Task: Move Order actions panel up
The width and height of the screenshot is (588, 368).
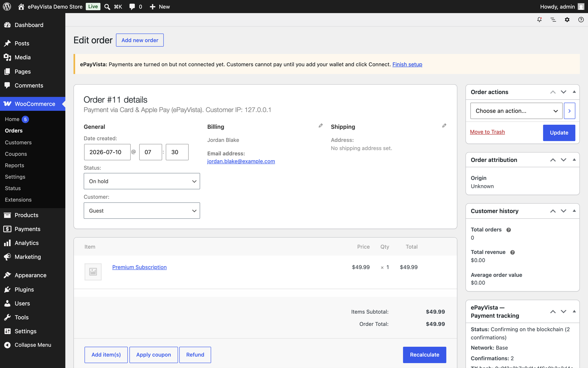Action: click(553, 92)
